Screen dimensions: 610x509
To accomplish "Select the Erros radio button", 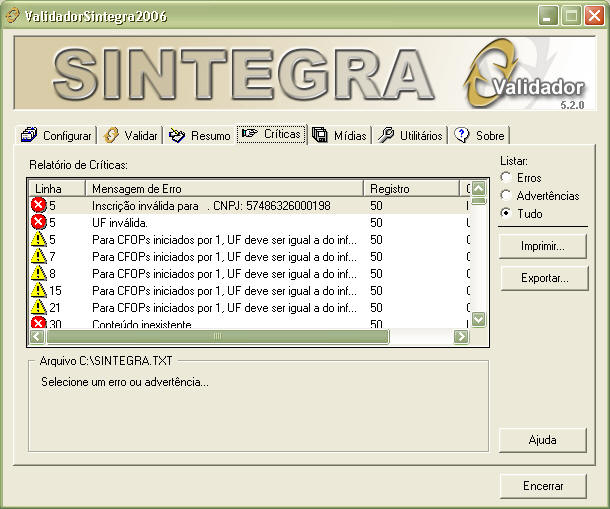I will click(x=506, y=177).
